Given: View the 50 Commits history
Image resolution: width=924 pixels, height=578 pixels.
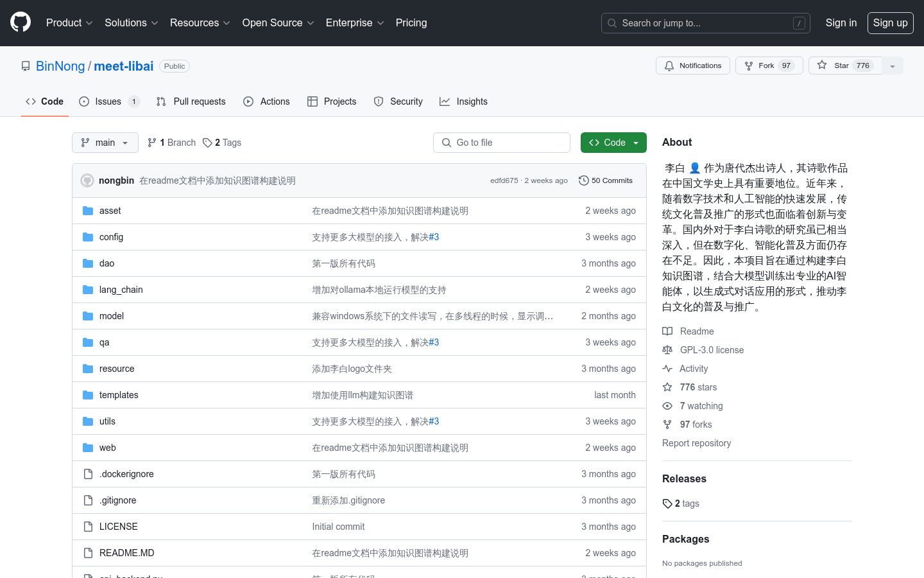Looking at the screenshot, I should [606, 180].
